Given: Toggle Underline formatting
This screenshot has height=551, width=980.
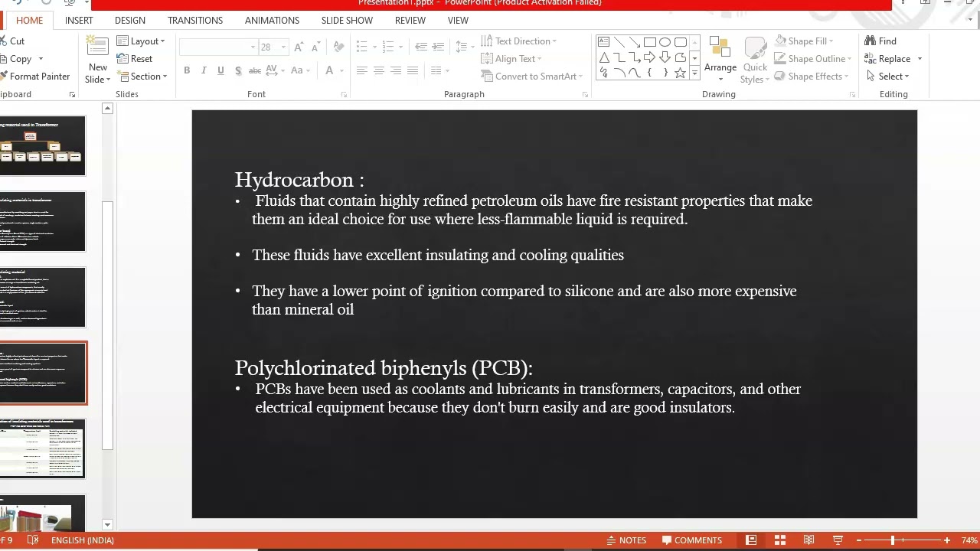Looking at the screenshot, I should [220, 70].
